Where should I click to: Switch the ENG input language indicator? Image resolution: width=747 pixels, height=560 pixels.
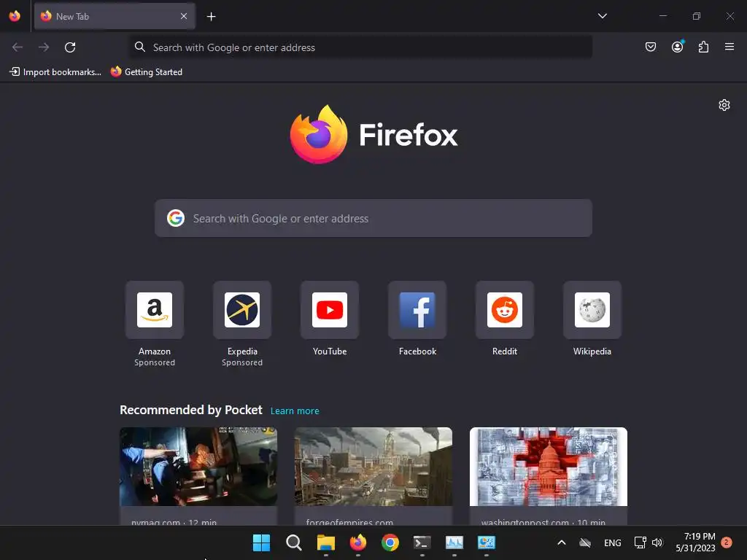(612, 542)
